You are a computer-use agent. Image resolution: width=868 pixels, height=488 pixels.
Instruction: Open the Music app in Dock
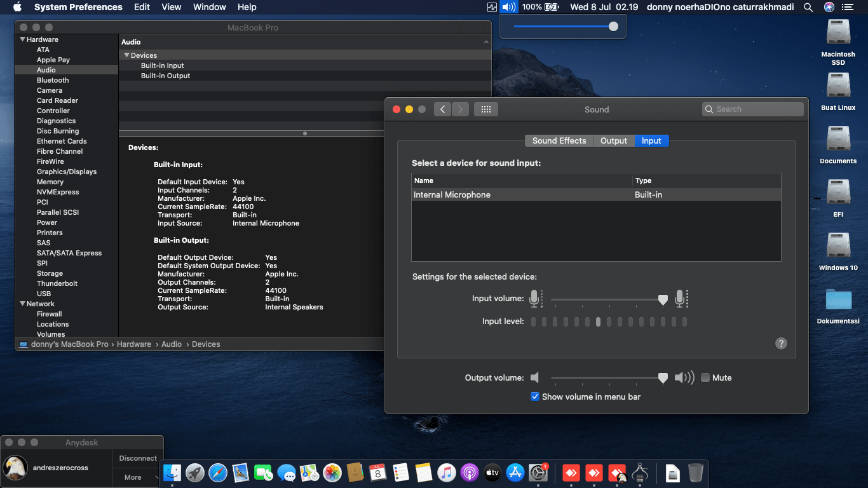coord(447,473)
